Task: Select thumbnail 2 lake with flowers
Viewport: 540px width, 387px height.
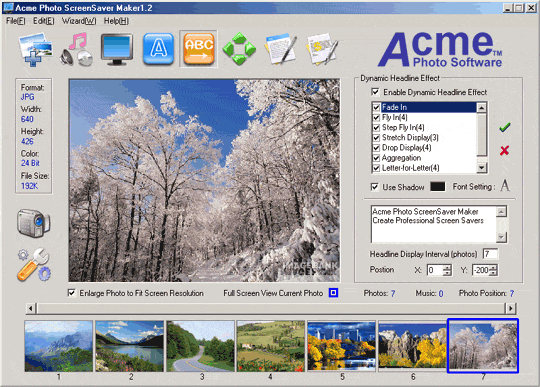Action: pos(129,346)
